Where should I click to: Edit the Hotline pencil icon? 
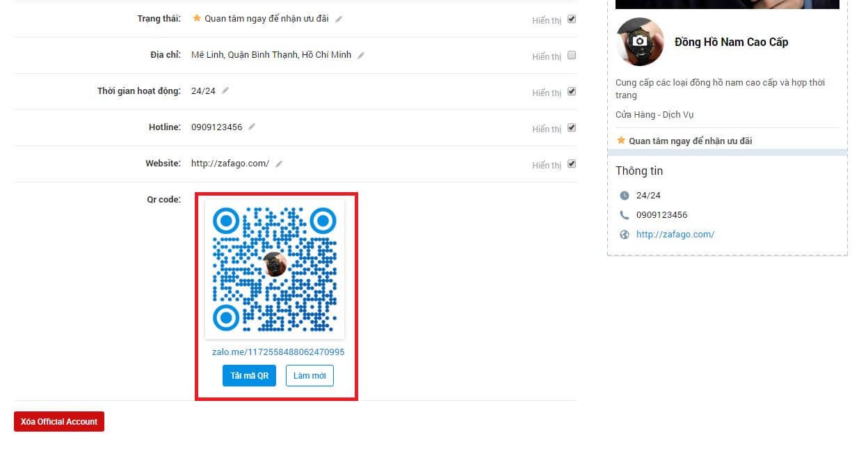click(252, 127)
